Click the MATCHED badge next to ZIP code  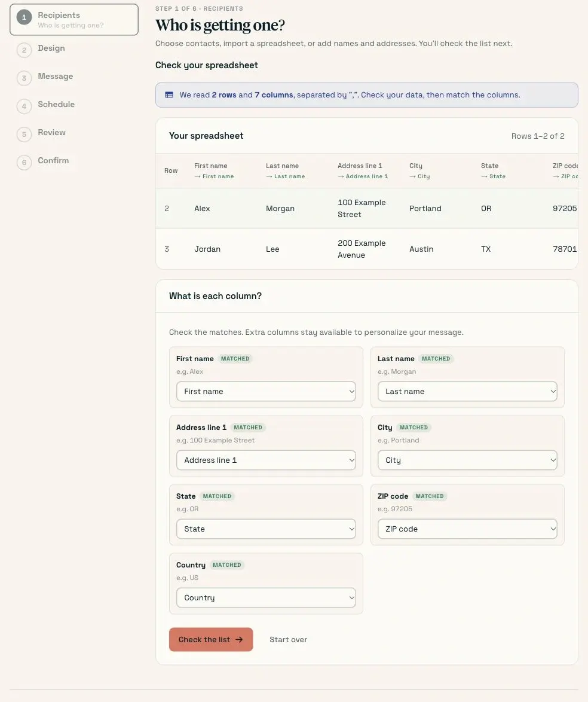(x=430, y=496)
